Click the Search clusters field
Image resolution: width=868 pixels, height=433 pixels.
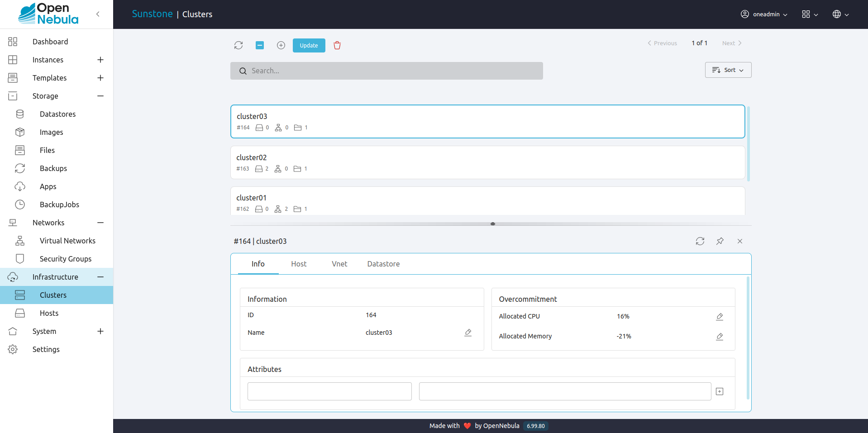386,71
